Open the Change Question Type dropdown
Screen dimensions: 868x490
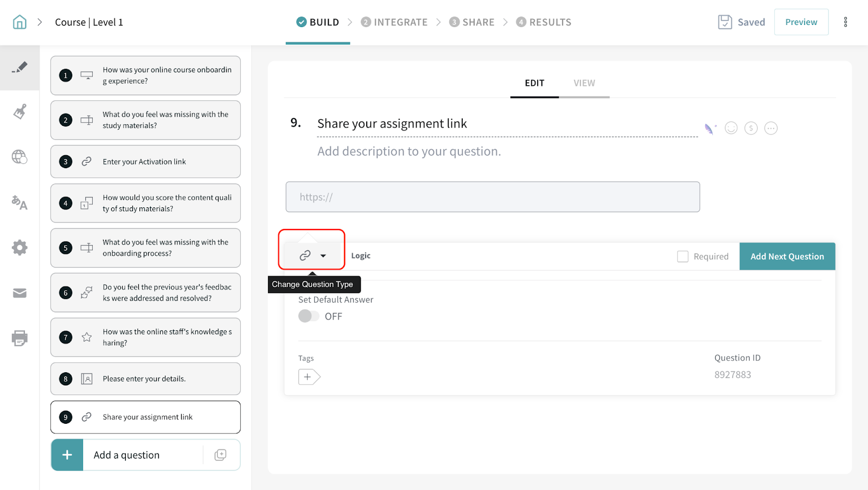pos(312,256)
